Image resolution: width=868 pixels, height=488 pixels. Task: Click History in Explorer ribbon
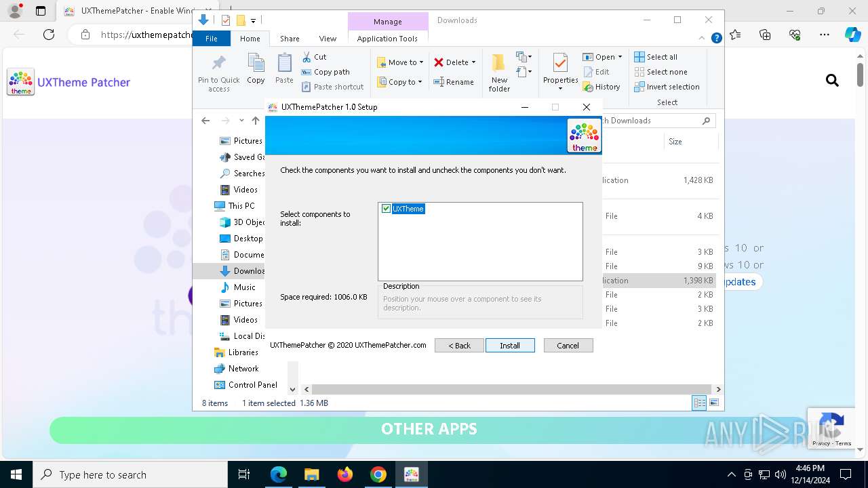[x=601, y=87]
